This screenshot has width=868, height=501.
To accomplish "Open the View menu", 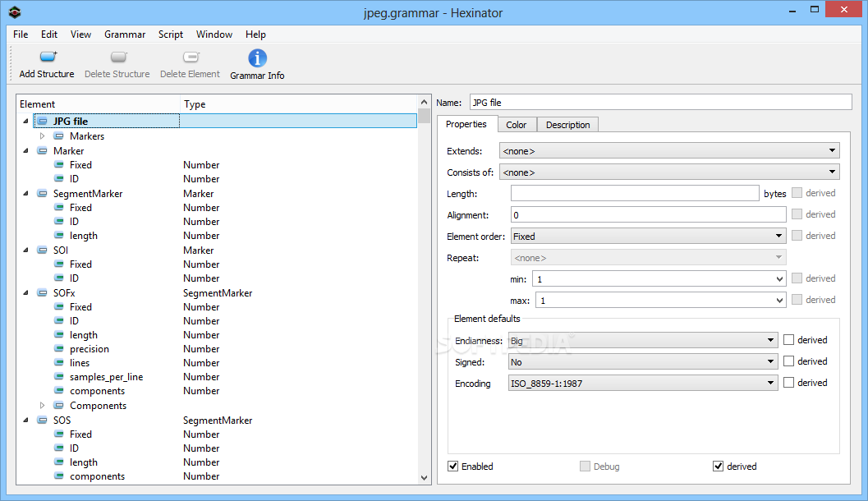I will click(80, 34).
